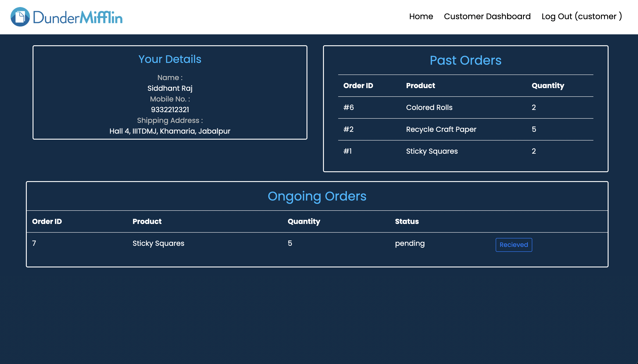Click past order #6 ID
638x364 pixels.
348,108
